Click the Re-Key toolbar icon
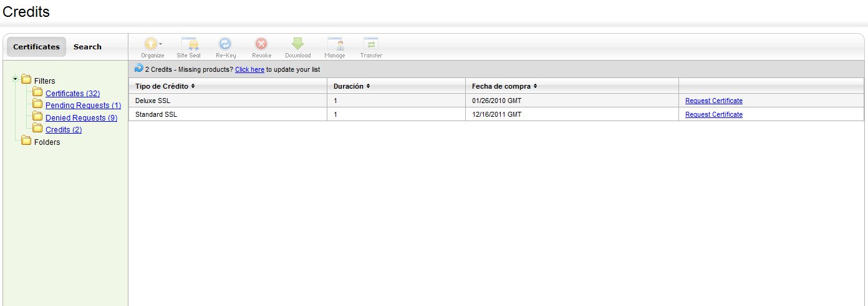The width and height of the screenshot is (868, 306). click(x=225, y=44)
